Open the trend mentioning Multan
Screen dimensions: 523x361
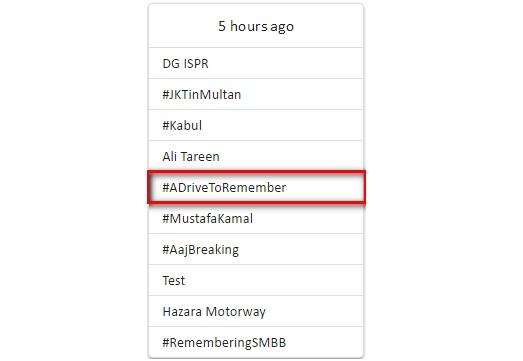256,94
